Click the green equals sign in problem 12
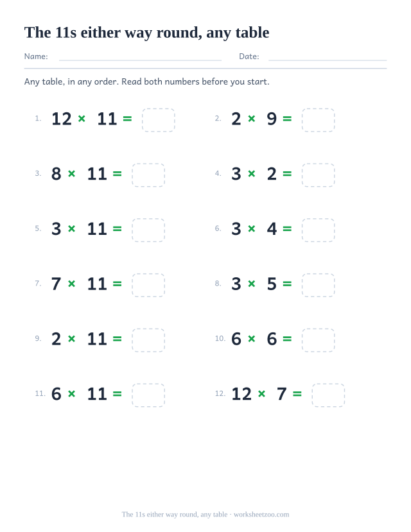 point(297,394)
